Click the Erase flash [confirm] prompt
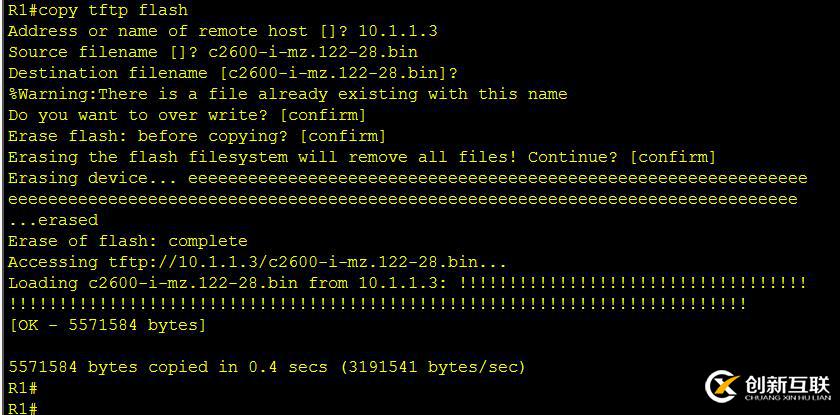The width and height of the screenshot is (840, 415). click(x=197, y=136)
